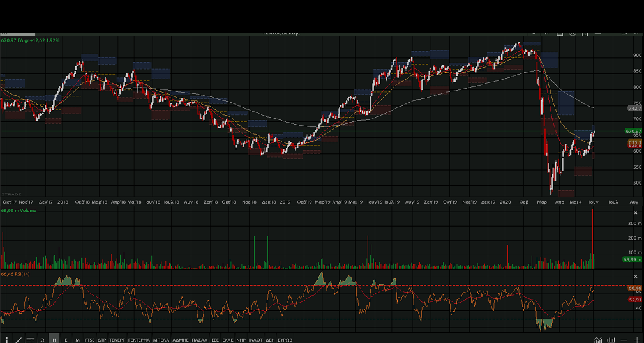This screenshot has height=343, width=644.
Task: Toggle the H daily timeframe button
Action: 54,340
